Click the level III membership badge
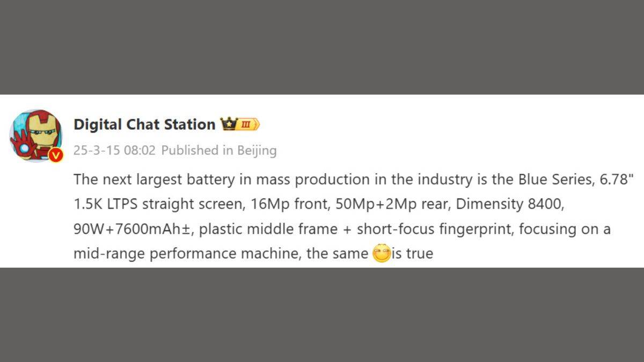644x362 pixels. point(247,124)
